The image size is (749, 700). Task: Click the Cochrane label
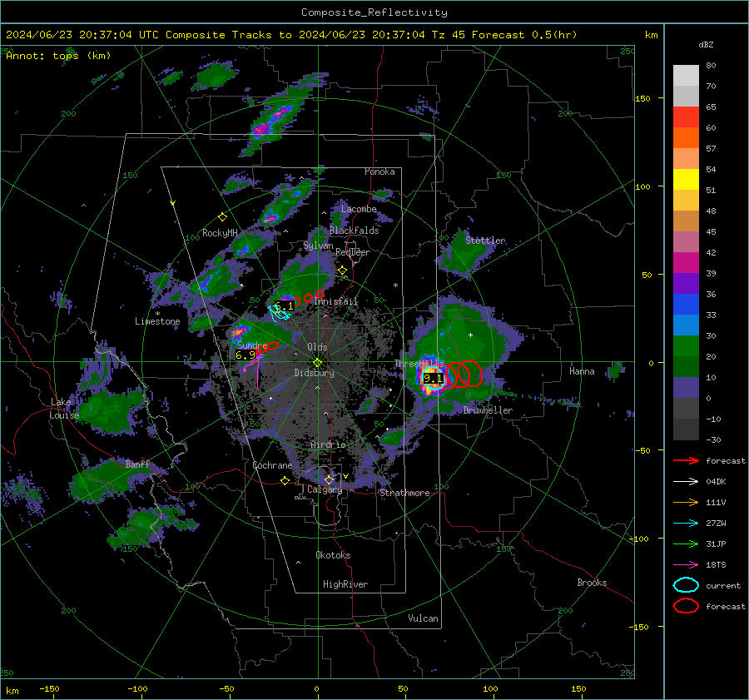[x=272, y=465]
